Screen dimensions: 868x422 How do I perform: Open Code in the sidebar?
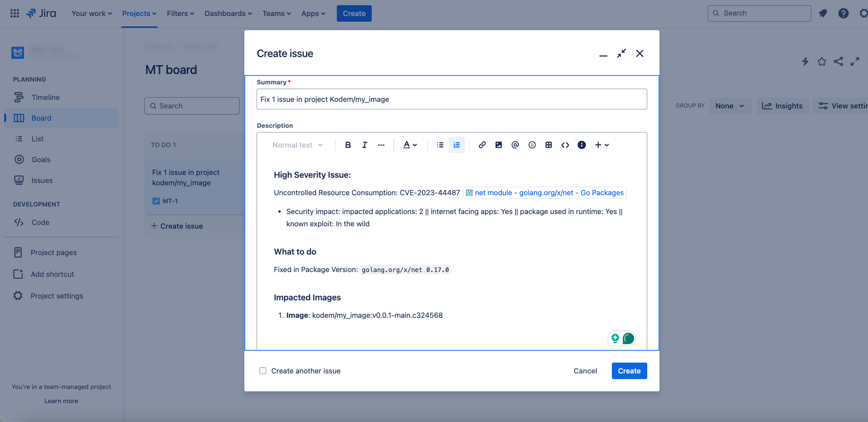[x=61, y=222]
